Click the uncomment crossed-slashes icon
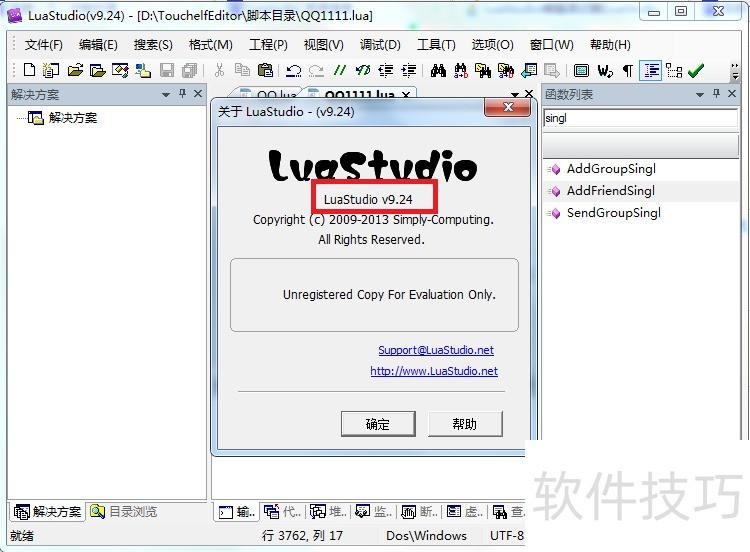The height and width of the screenshot is (552, 750). pos(363,70)
